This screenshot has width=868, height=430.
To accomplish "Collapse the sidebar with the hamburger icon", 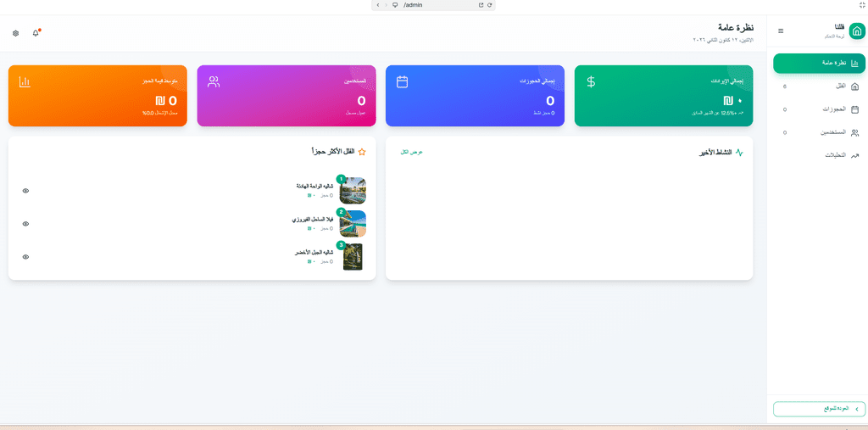I will point(781,31).
